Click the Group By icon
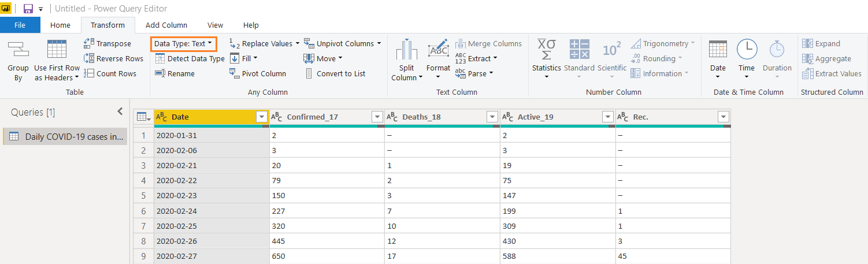This screenshot has width=868, height=264. coord(18,51)
